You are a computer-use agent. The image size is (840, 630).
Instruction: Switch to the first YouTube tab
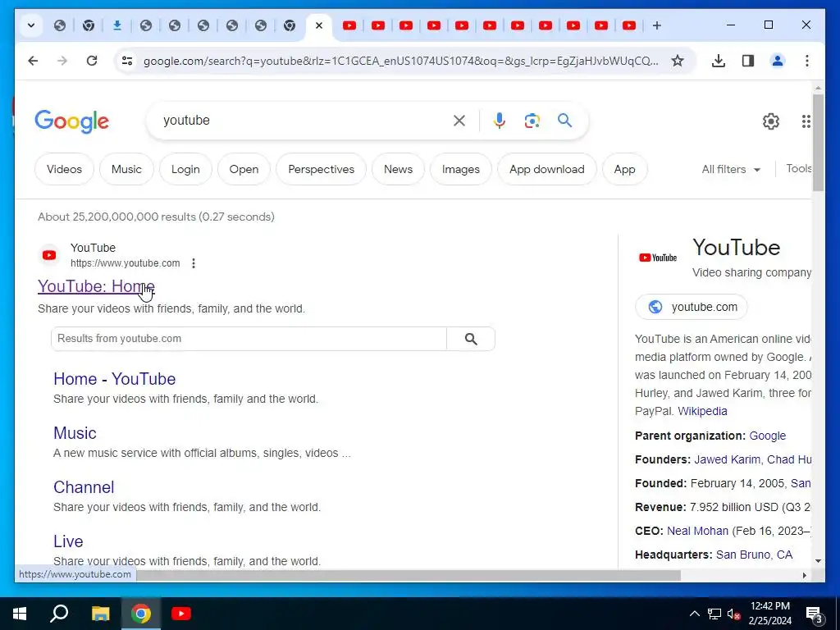point(349,25)
